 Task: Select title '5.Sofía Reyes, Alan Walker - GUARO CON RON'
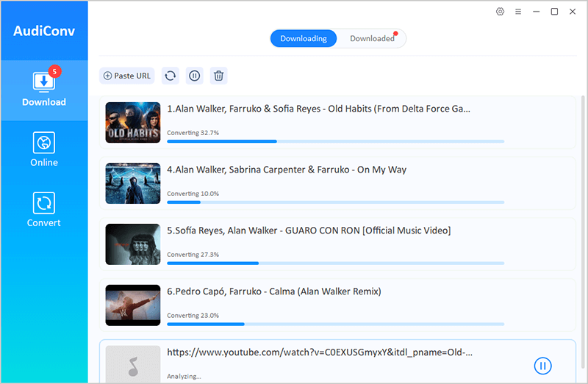pos(309,231)
